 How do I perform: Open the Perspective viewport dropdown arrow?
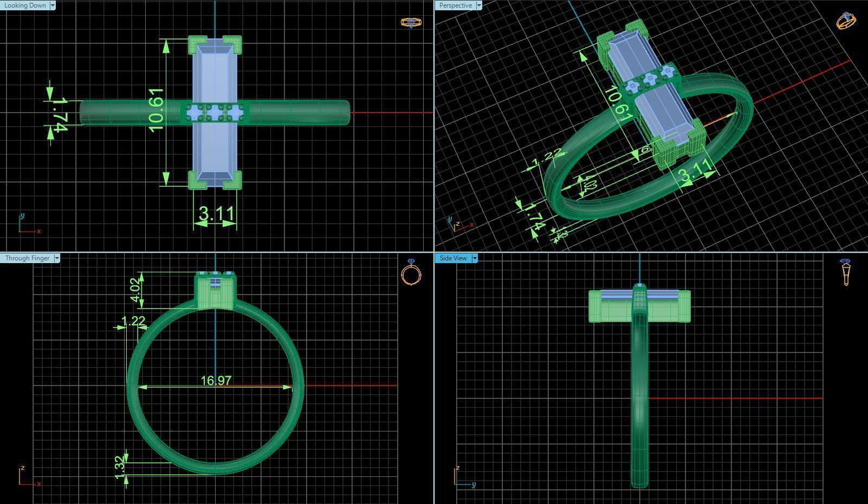pos(479,5)
